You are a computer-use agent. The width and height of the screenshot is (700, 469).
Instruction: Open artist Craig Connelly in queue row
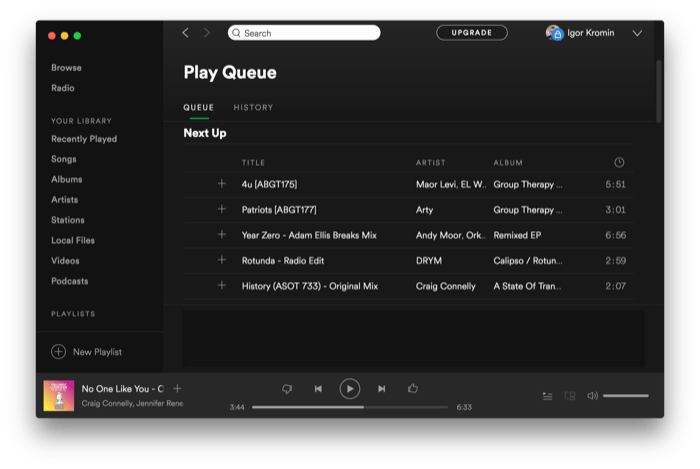click(x=446, y=286)
